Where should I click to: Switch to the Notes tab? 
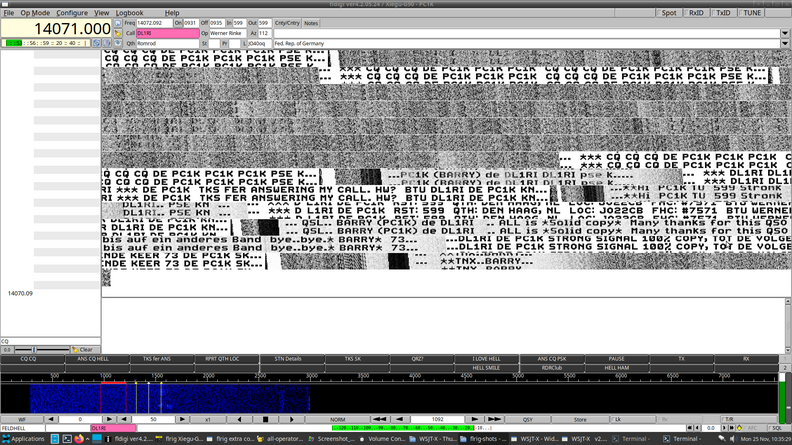pos(311,22)
